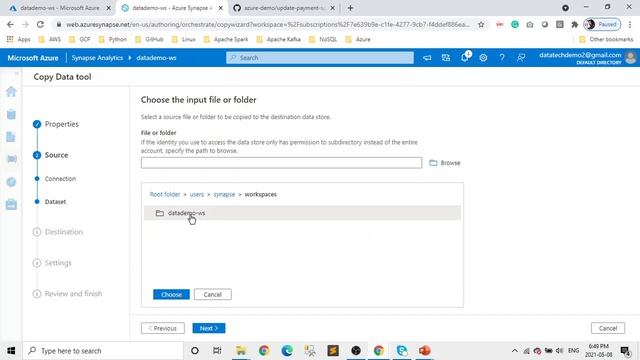
Task: Expand the left sidebar collapse toggle
Action: tap(16, 73)
